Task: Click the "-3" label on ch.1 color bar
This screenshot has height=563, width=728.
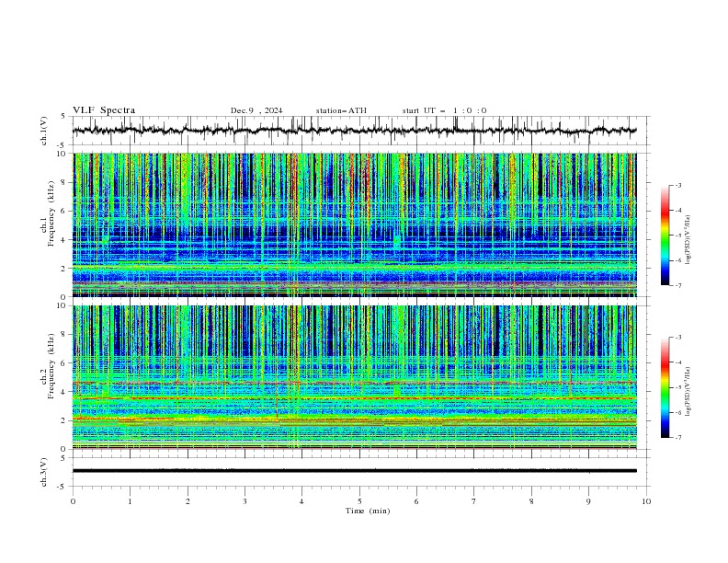Action: point(678,185)
